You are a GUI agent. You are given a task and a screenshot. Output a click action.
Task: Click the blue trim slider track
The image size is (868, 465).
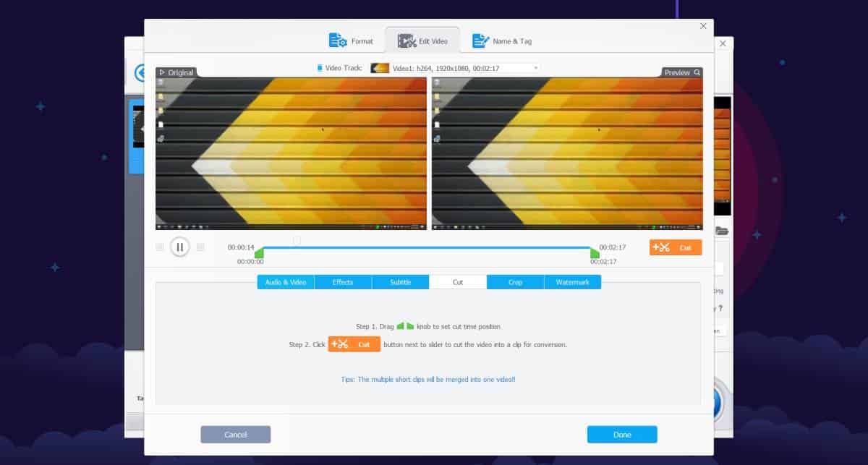pyautogui.click(x=427, y=247)
